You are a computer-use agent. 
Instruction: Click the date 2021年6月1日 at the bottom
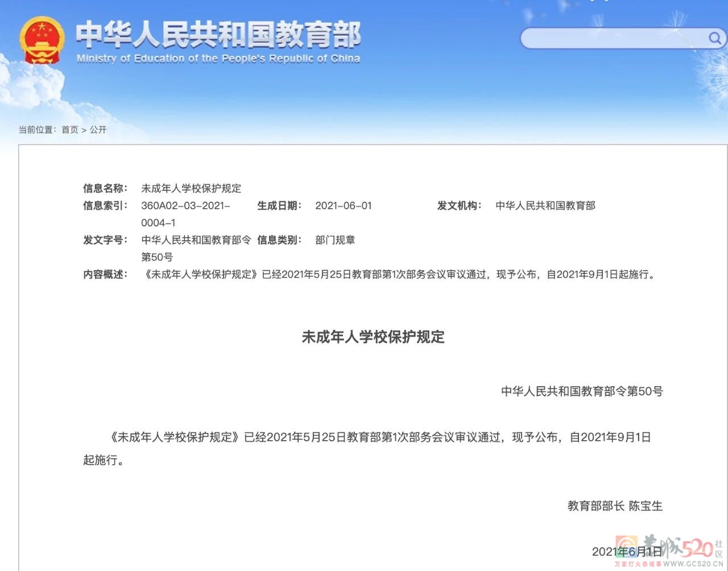[627, 551]
